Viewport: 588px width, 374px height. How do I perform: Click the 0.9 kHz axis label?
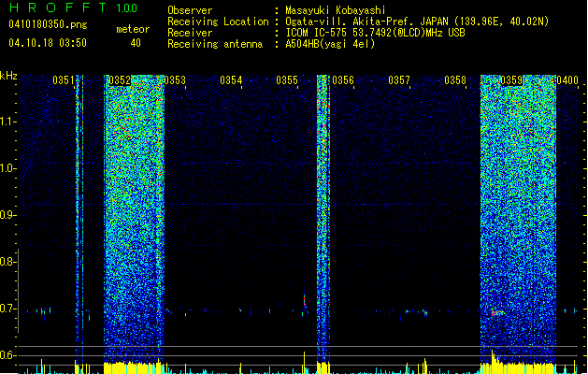7,215
